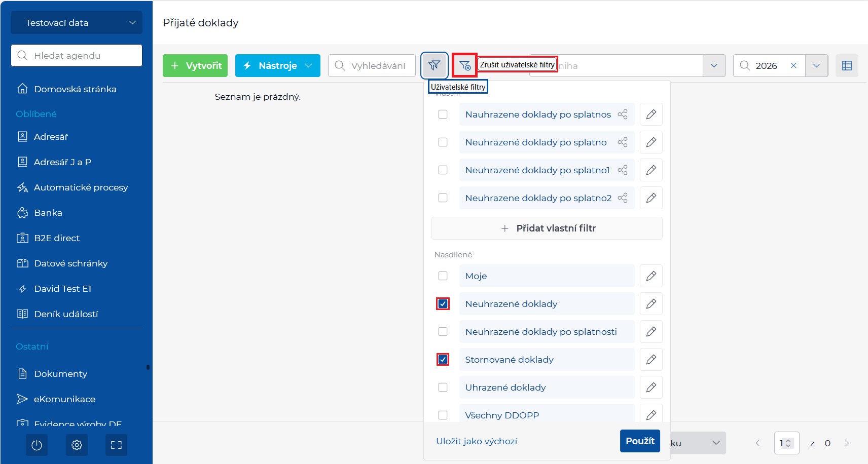Toggle fullscreen mode icon
Screen dimensions: 868x464
pos(117,445)
